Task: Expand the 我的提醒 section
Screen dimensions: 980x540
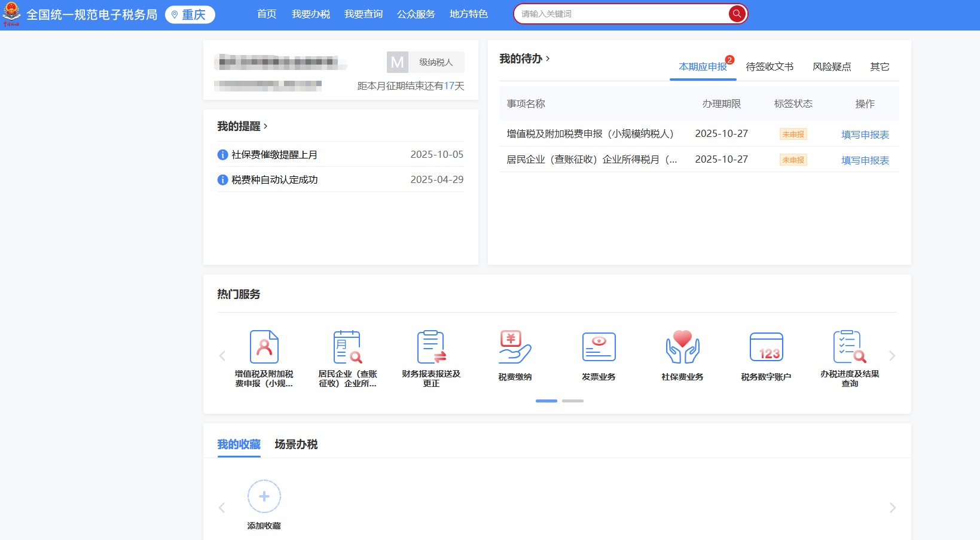Action: click(x=242, y=126)
